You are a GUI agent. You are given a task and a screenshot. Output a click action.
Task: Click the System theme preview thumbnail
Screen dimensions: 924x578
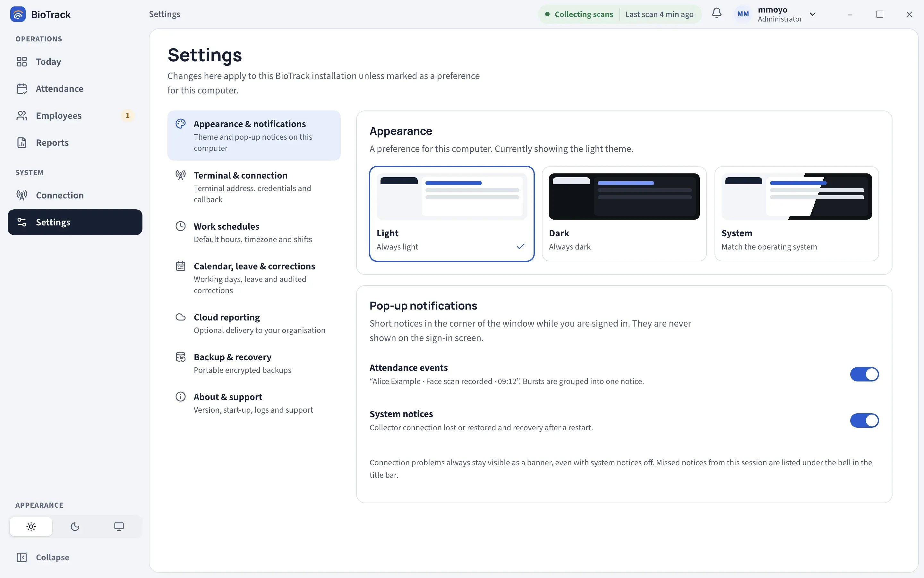click(x=797, y=197)
